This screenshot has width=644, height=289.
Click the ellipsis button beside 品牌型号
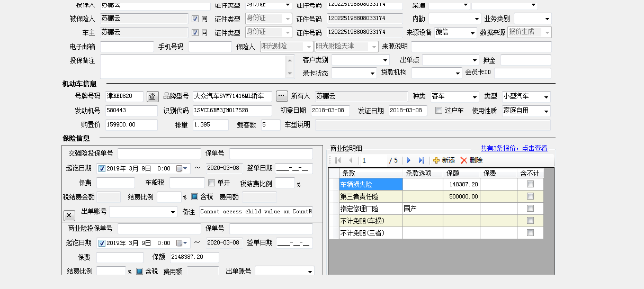(x=282, y=96)
